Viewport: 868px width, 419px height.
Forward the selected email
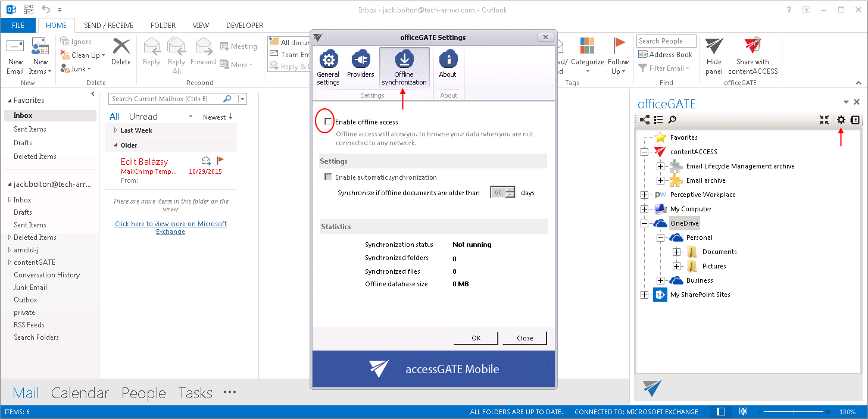(x=203, y=51)
